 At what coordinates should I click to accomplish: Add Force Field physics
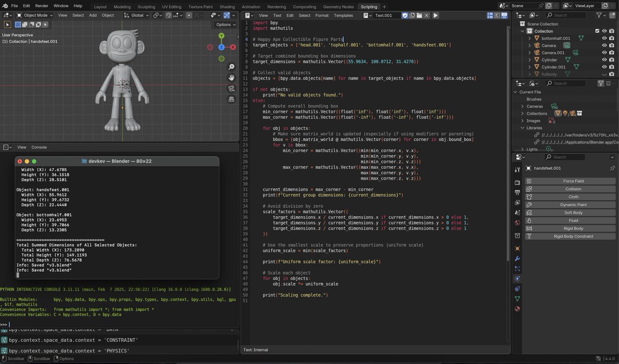[570, 181]
